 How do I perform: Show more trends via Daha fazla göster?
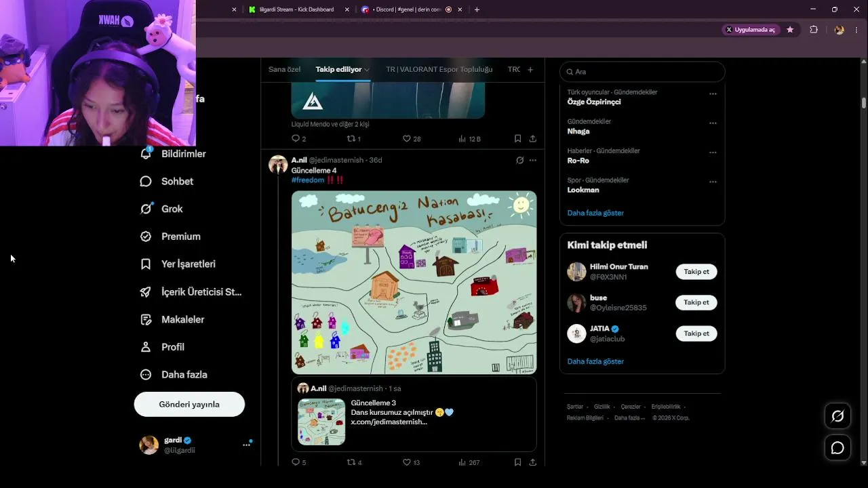(x=595, y=213)
